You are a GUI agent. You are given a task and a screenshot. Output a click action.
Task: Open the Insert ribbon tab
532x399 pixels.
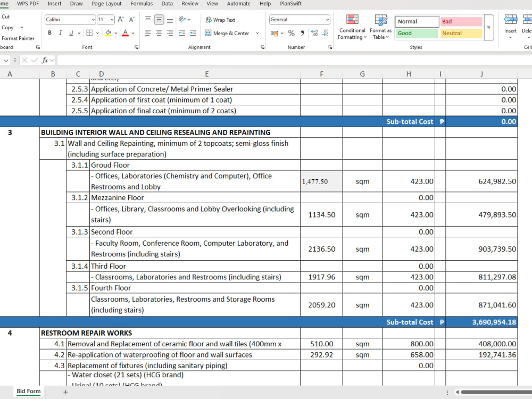(55, 4)
